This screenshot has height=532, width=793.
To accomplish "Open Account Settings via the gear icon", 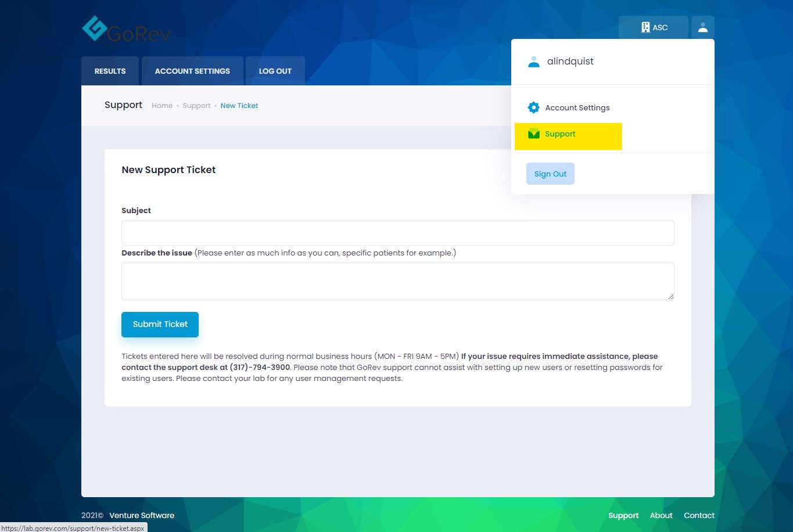I will [x=533, y=107].
